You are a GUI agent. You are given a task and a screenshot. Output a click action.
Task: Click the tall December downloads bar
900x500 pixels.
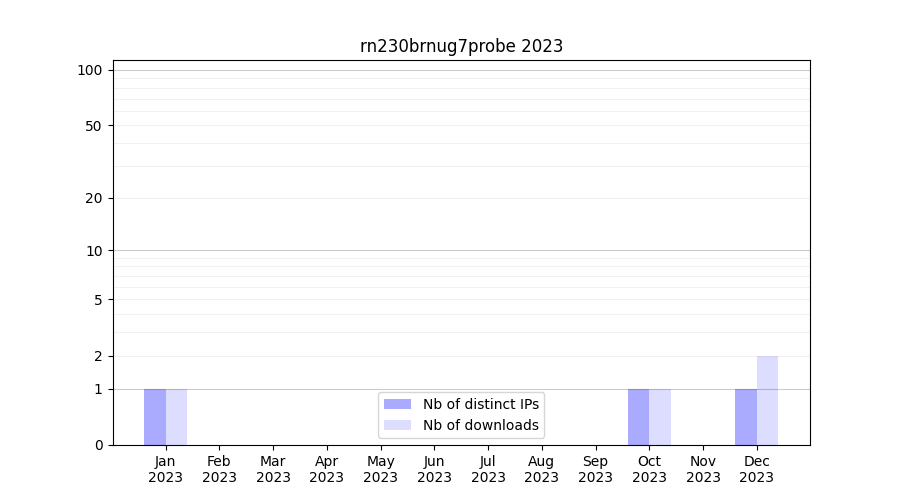click(767, 400)
